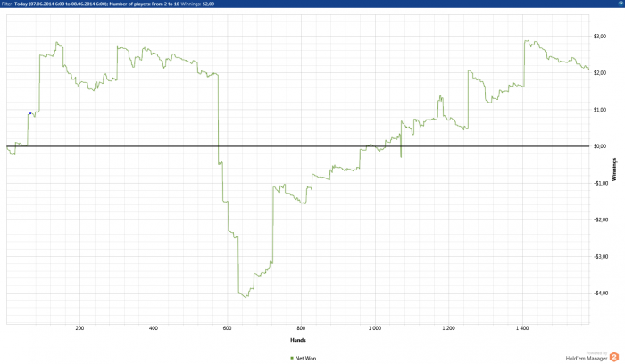Click the -$3,00 y-axis label
The image size is (625, 364).
[x=601, y=256]
